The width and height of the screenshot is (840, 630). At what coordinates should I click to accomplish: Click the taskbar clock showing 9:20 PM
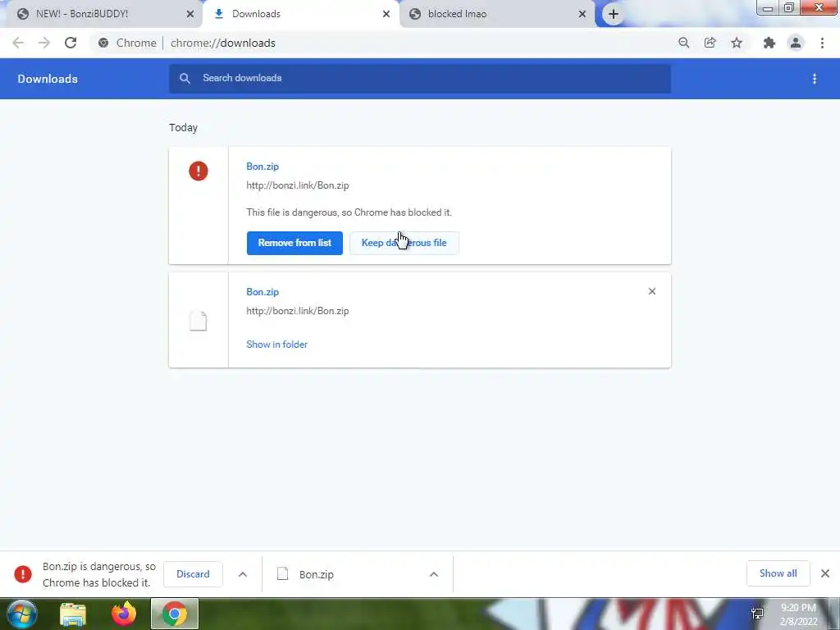point(798,614)
